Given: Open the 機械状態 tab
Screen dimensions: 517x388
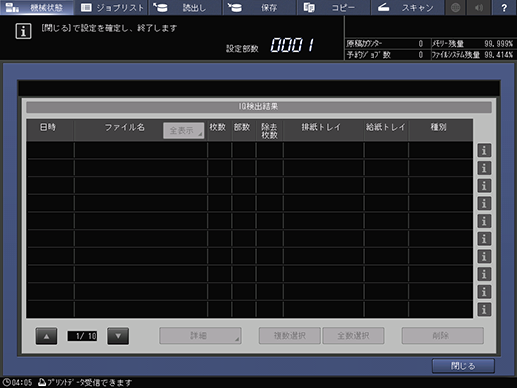Looking at the screenshot, I should click(x=37, y=7).
